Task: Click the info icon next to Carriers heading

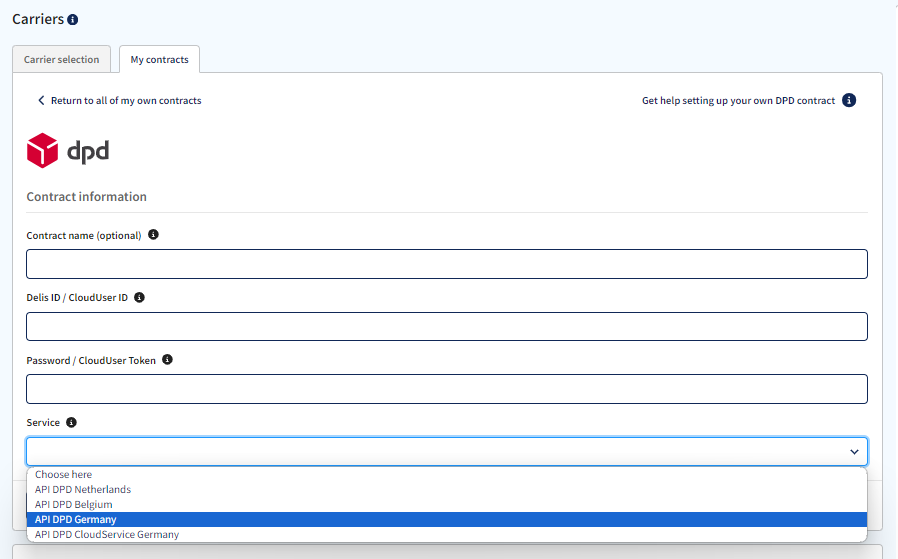Action: tap(73, 19)
